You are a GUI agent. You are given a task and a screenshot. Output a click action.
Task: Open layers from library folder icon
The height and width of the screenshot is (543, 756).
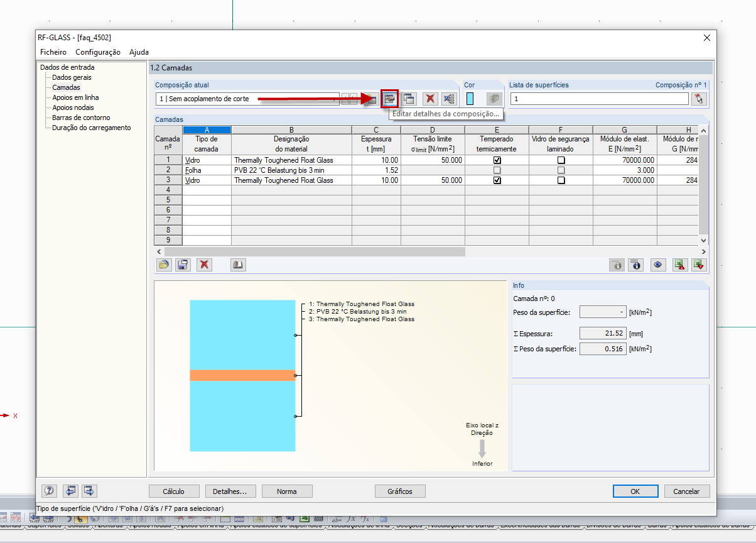[163, 265]
